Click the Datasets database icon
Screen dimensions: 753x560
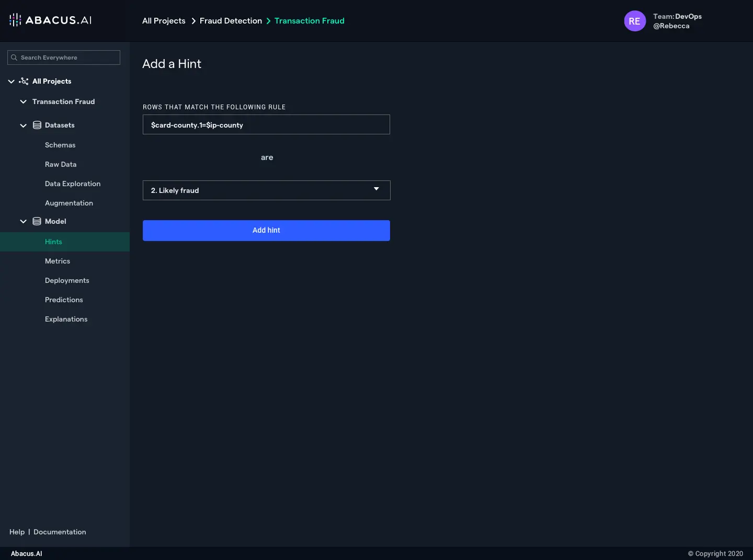point(37,125)
